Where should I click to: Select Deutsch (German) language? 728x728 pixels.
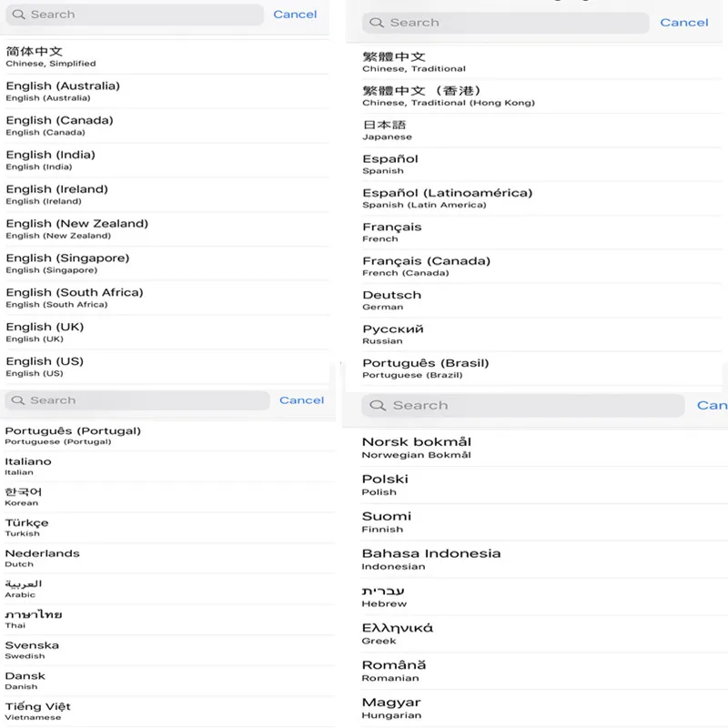pyautogui.click(x=391, y=299)
